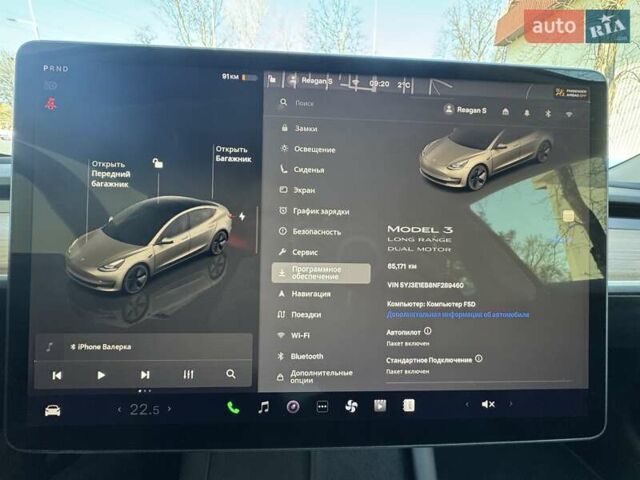Open the Поездки trips menu
Image resolution: width=640 pixels, height=480 pixels.
(299, 315)
